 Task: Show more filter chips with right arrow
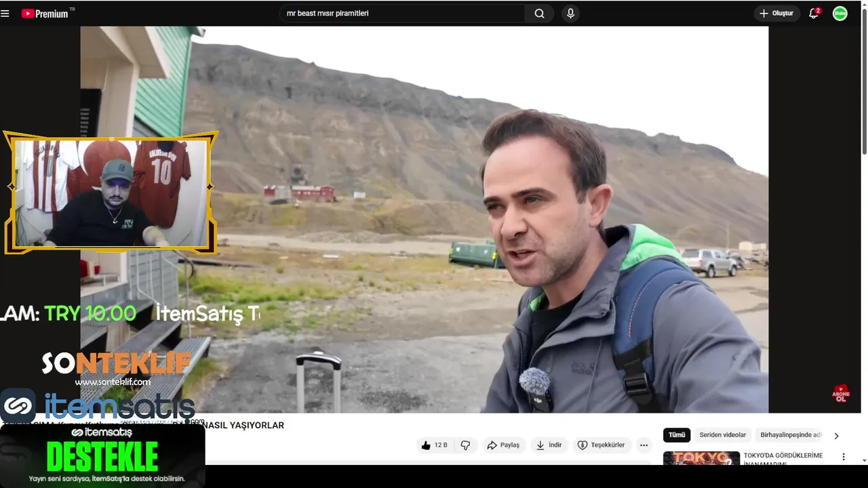point(836,436)
